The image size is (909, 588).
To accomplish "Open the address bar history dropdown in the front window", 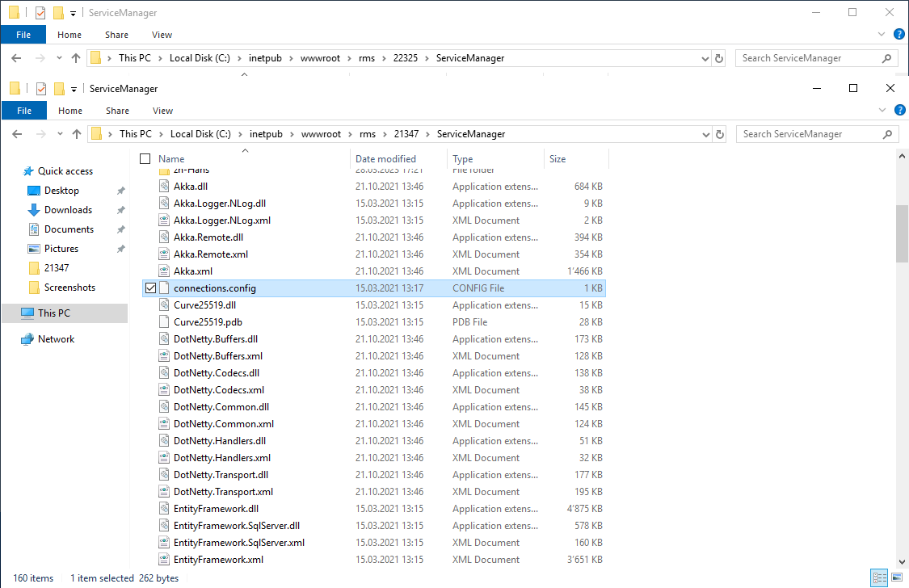I will coord(705,134).
